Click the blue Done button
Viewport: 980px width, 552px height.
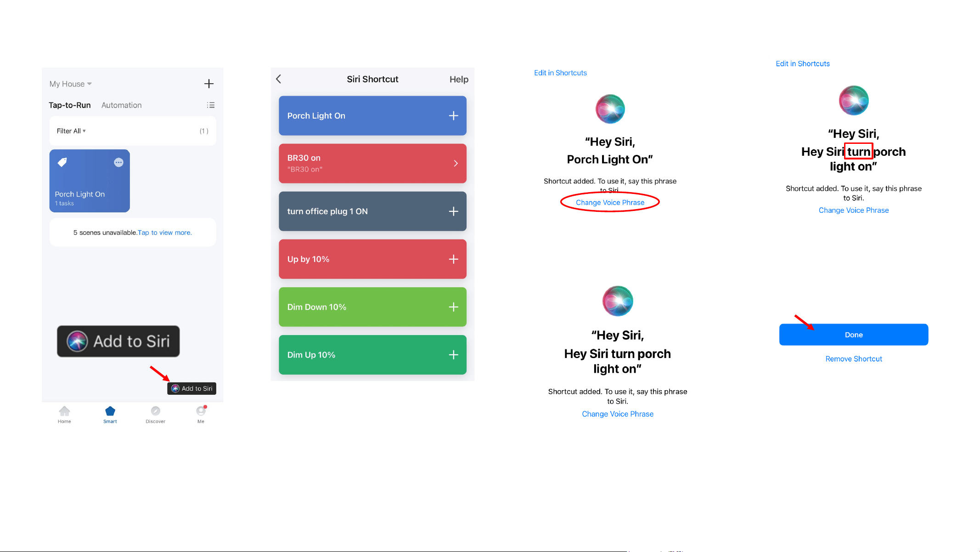[x=854, y=335]
